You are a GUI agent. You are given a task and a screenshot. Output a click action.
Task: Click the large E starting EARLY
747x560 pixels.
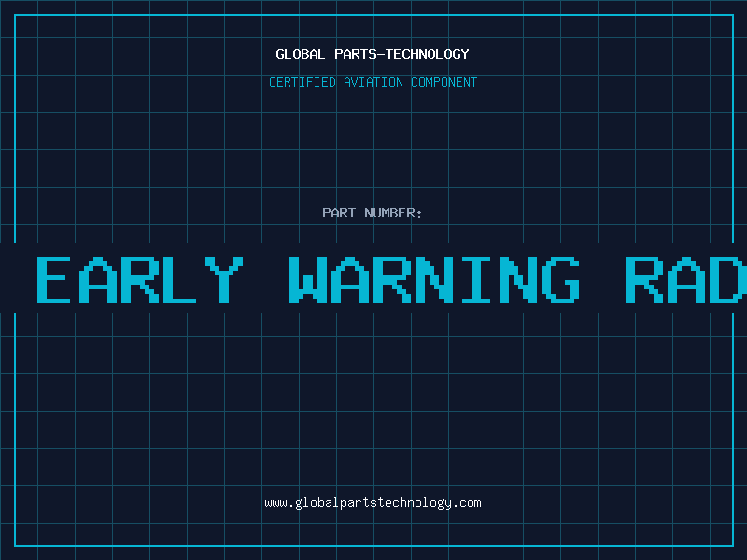tap(54, 279)
